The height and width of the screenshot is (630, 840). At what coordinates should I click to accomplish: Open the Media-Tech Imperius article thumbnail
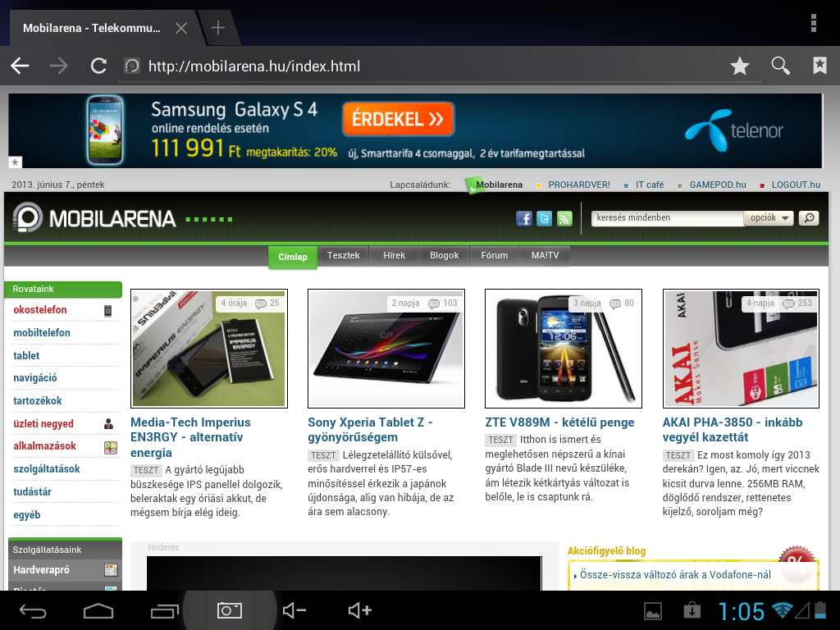pos(209,349)
